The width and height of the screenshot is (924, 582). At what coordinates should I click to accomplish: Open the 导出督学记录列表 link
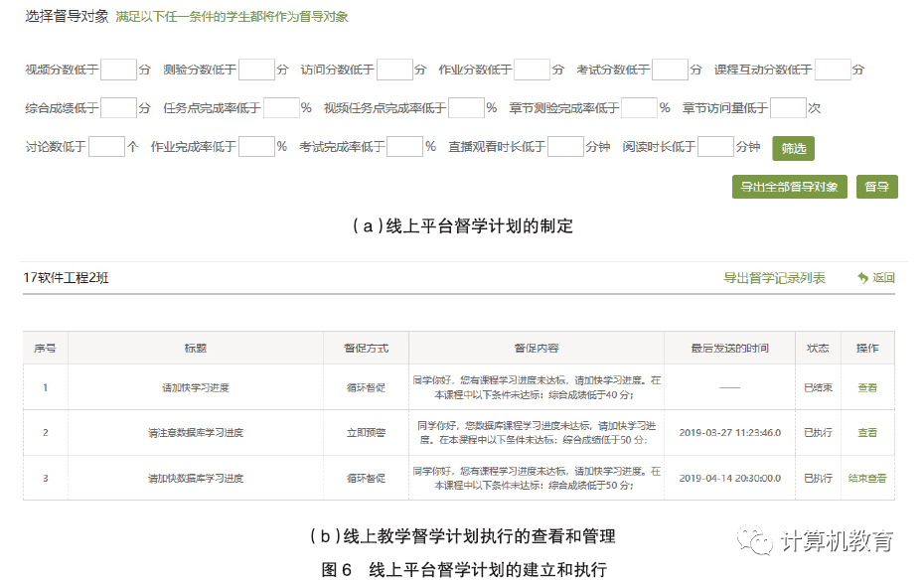coord(774,278)
